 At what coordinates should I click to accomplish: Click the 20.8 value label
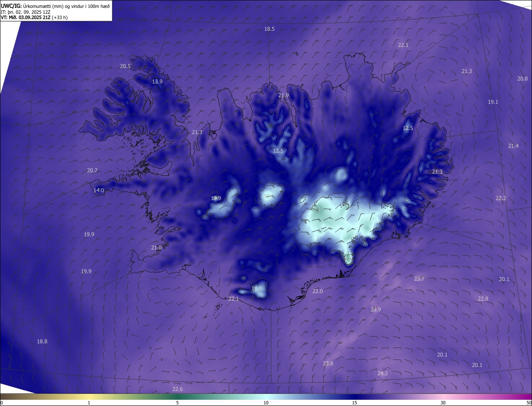coord(522,78)
